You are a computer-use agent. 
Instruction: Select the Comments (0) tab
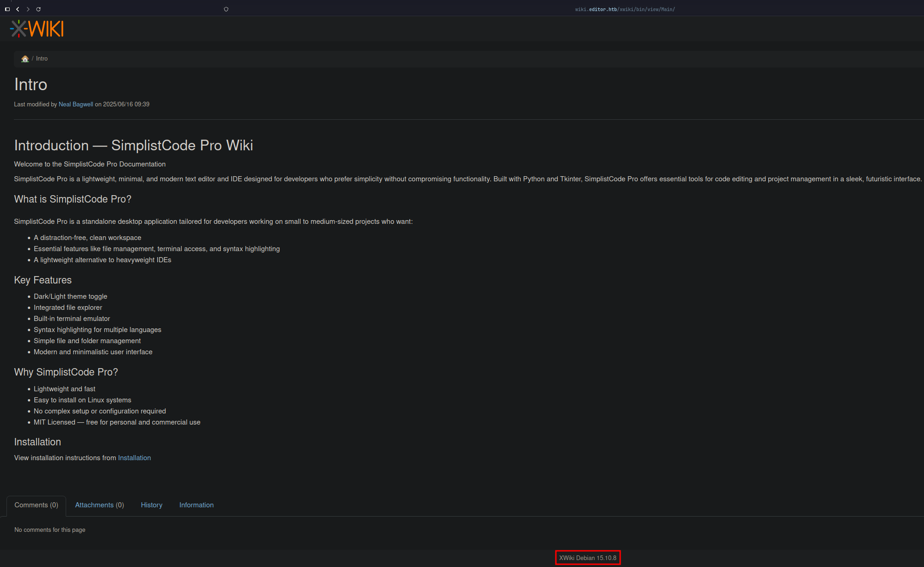click(x=37, y=505)
